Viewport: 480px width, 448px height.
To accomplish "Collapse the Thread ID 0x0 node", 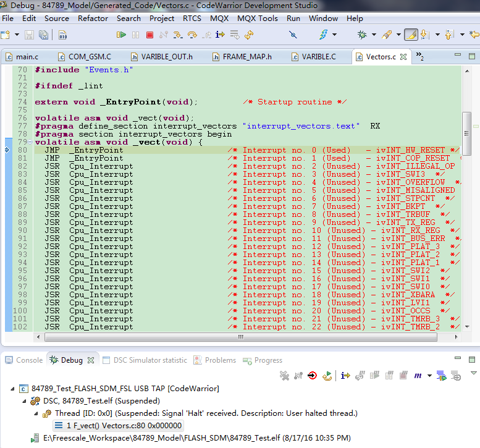I will [36, 413].
